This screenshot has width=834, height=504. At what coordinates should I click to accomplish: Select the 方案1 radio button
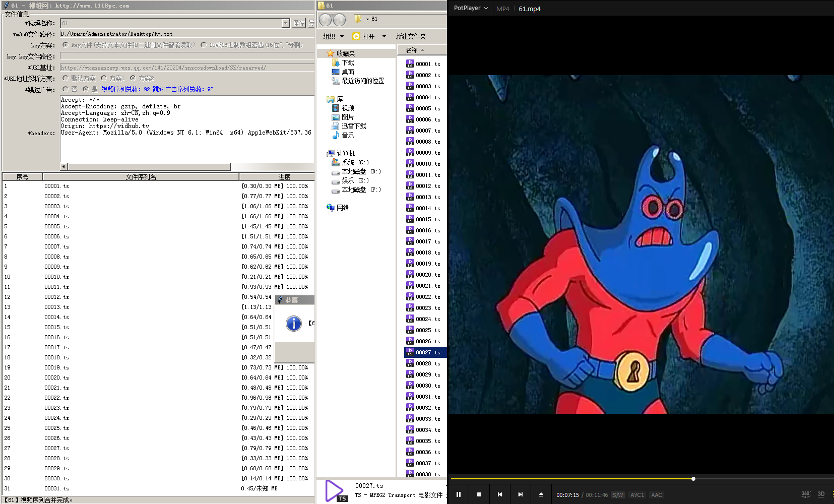[103, 78]
